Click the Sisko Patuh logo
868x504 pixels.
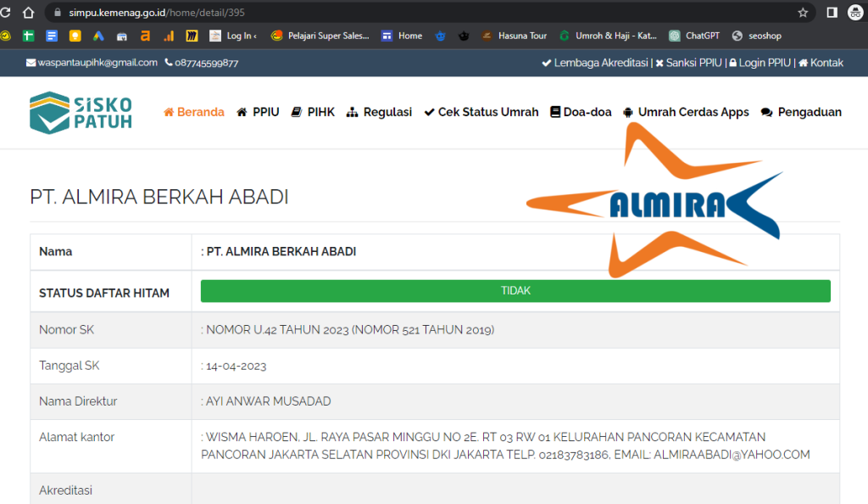81,113
